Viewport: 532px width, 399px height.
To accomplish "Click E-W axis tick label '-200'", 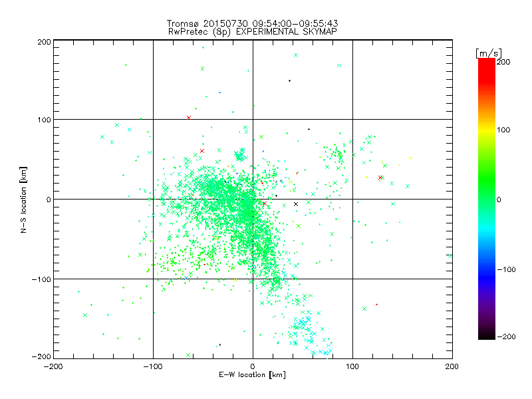I will pyautogui.click(x=53, y=366).
